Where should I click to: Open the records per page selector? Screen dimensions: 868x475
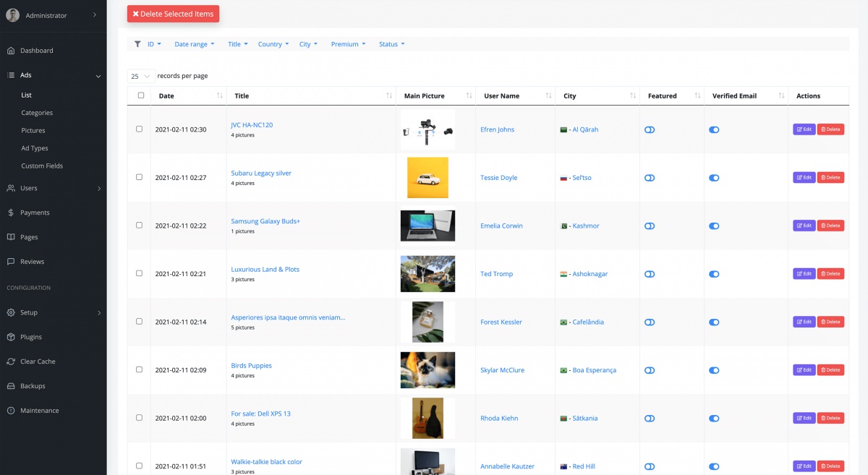[141, 76]
